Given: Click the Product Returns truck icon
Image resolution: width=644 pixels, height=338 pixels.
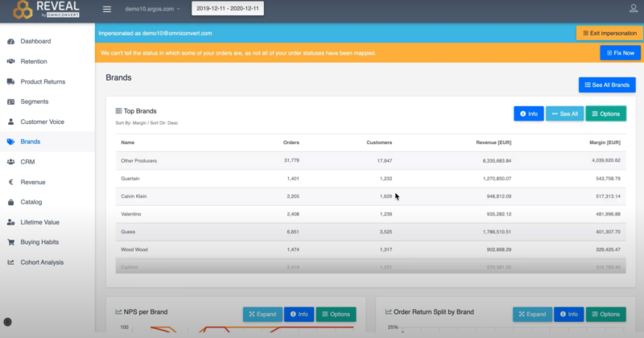Looking at the screenshot, I should 10,82.
